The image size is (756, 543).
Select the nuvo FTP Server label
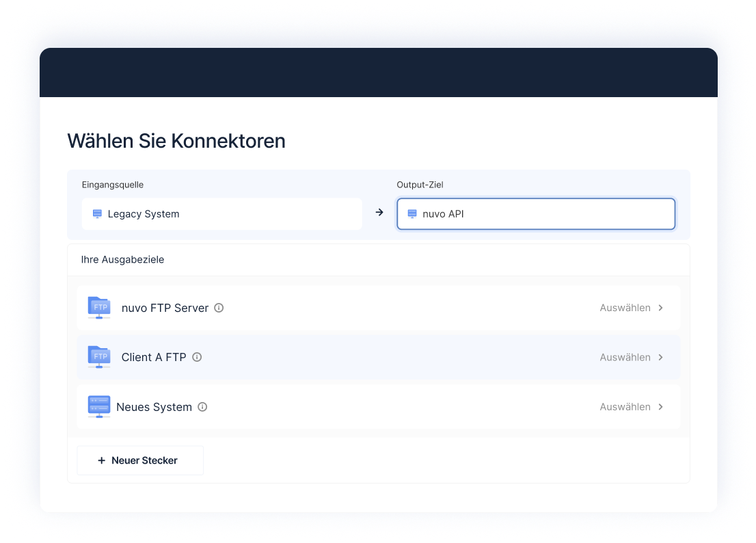(x=165, y=308)
